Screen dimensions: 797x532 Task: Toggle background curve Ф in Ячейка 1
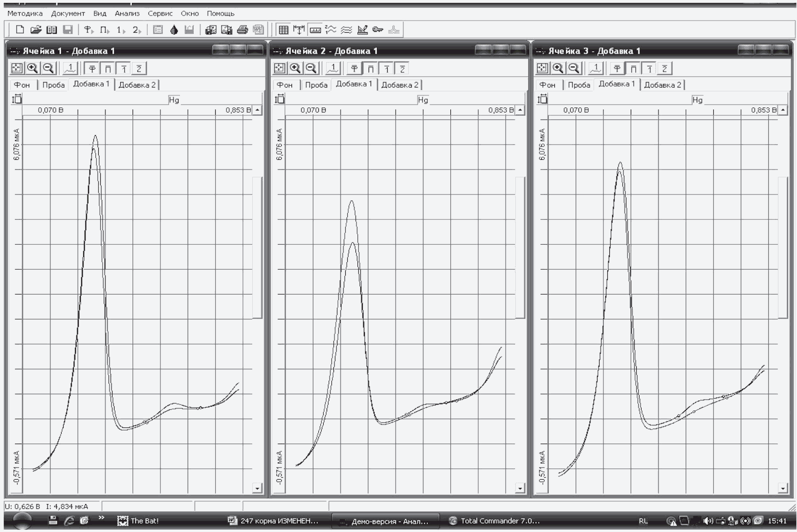(x=92, y=68)
